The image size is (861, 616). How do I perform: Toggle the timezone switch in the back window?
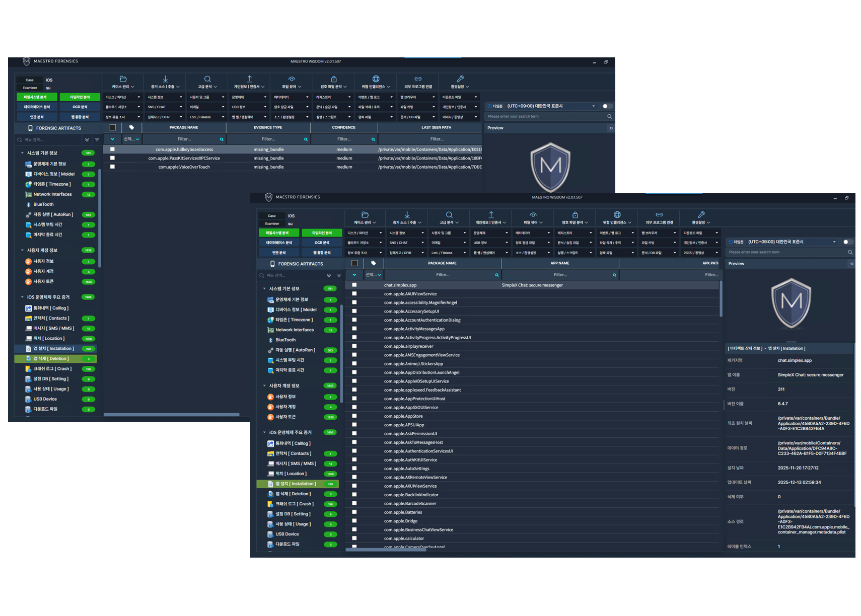click(x=607, y=106)
